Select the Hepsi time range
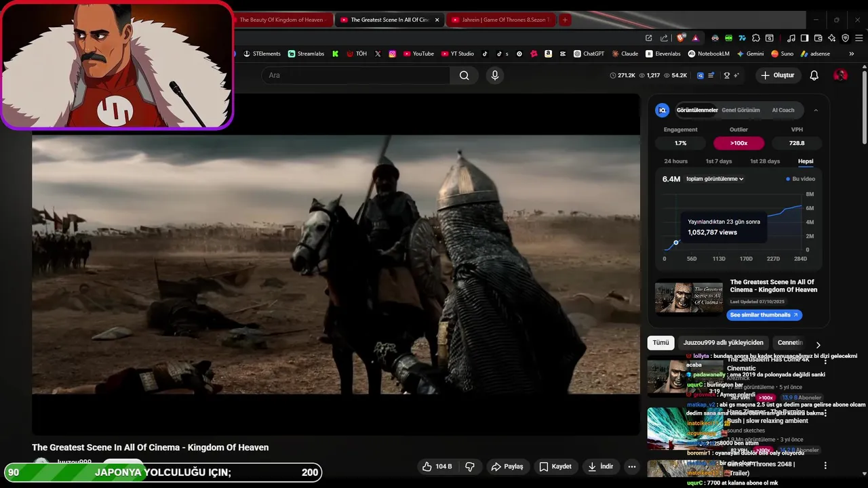The width and height of the screenshot is (868, 488). pyautogui.click(x=806, y=161)
